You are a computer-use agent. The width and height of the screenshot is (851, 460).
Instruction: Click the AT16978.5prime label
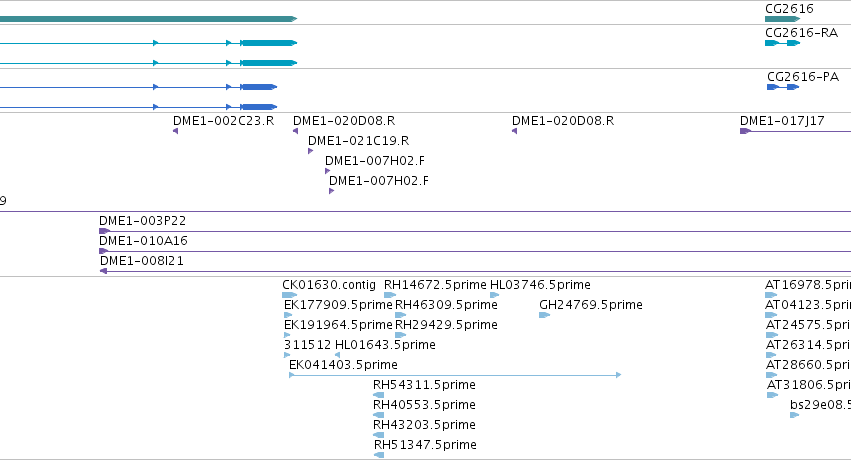point(808,285)
